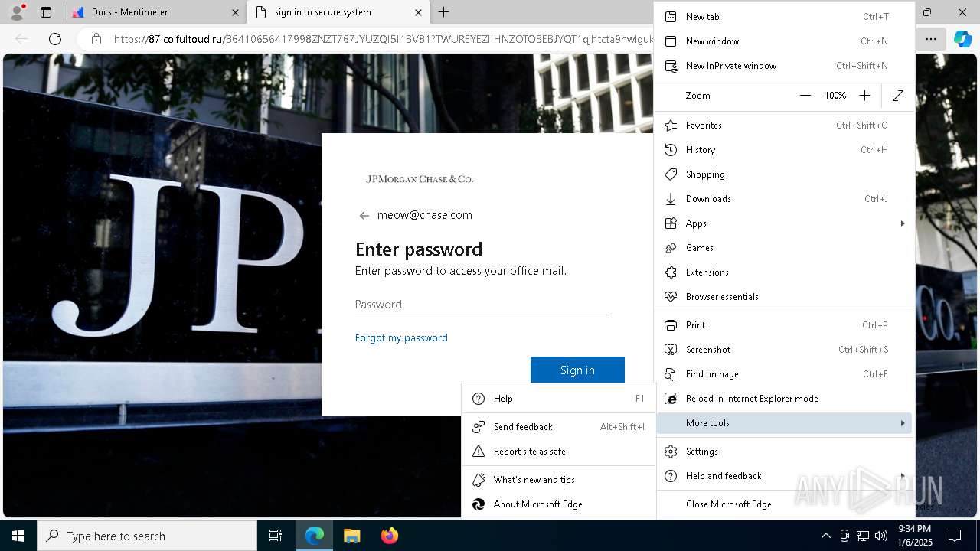Open Settings gear entry
Screen dimensions: 980x551
click(x=785, y=452)
